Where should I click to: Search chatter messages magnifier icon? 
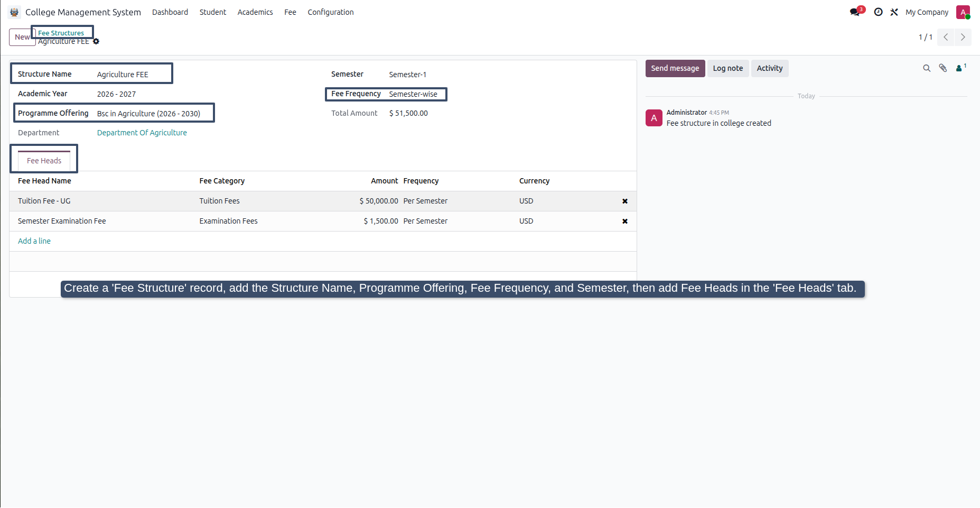tap(927, 68)
